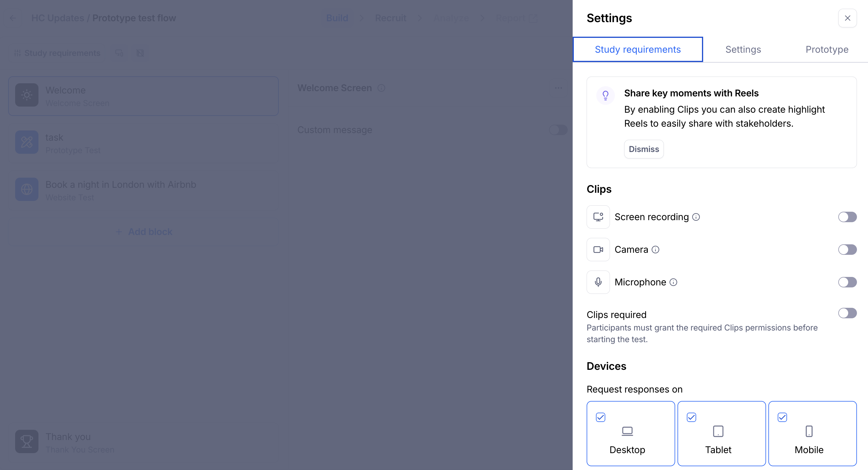Viewport: 868px width, 470px height.
Task: Toggle Clips required on
Action: click(847, 313)
